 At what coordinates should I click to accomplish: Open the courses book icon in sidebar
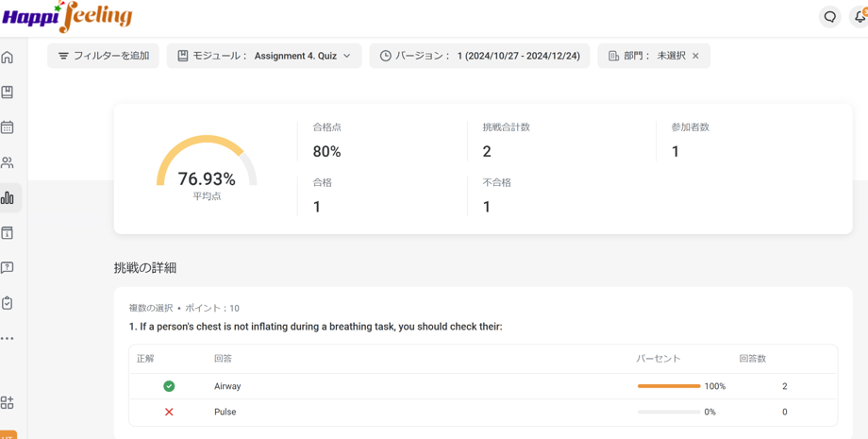pyautogui.click(x=8, y=93)
